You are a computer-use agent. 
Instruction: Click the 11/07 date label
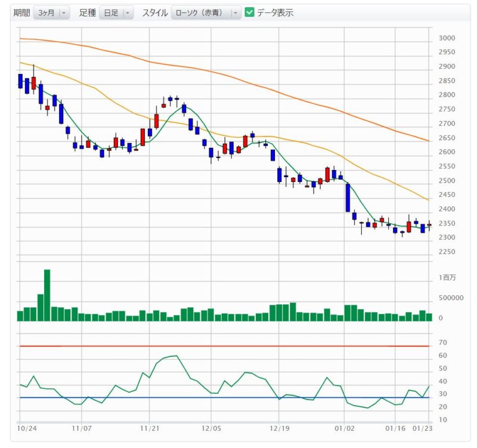point(82,428)
